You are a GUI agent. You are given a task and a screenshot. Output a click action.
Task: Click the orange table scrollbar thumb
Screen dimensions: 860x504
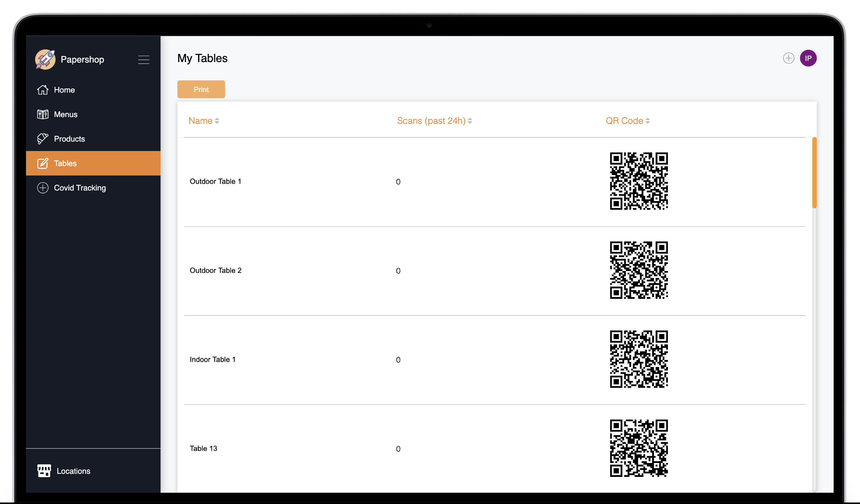[x=814, y=172]
